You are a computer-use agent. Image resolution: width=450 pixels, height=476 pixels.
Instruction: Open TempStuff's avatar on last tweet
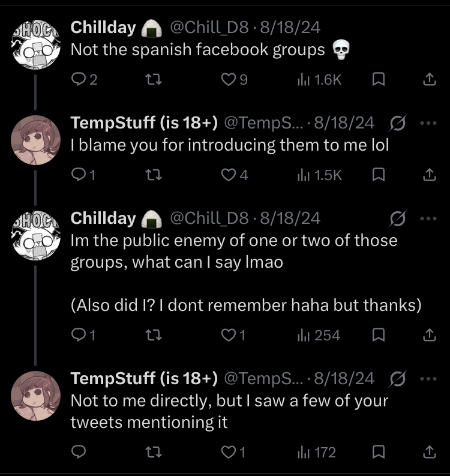(x=36, y=395)
